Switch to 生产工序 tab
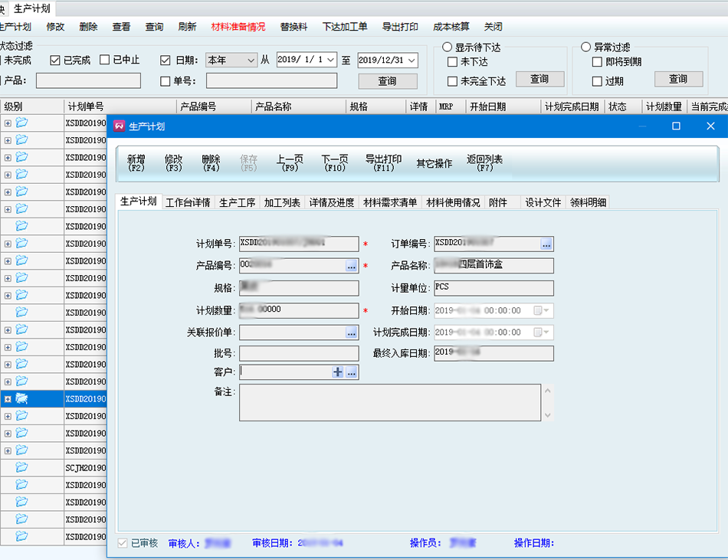The width and height of the screenshot is (728, 560). click(x=238, y=203)
